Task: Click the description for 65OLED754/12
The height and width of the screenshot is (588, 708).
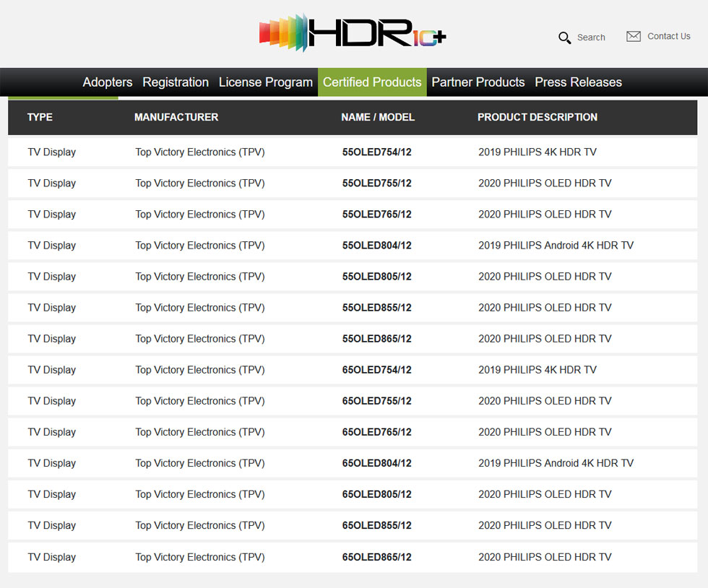Action: point(538,371)
